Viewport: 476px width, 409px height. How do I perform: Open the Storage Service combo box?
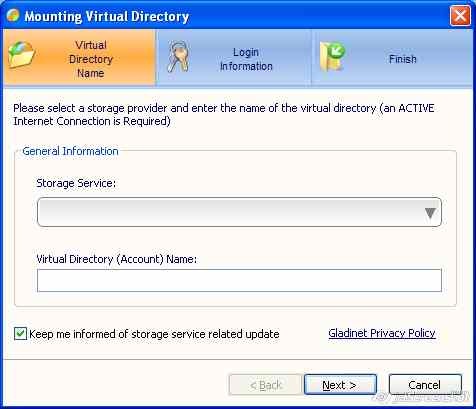pos(239,212)
